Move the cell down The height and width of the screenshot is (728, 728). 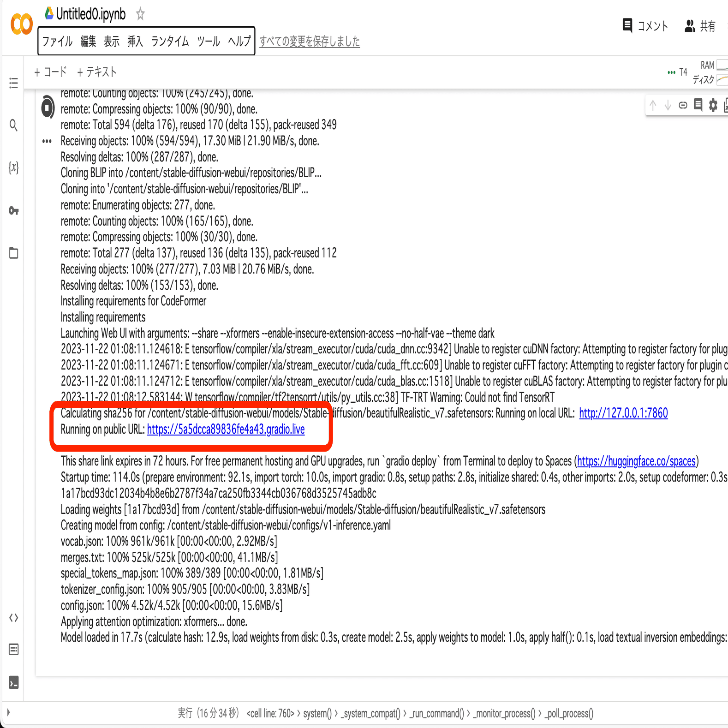668,105
